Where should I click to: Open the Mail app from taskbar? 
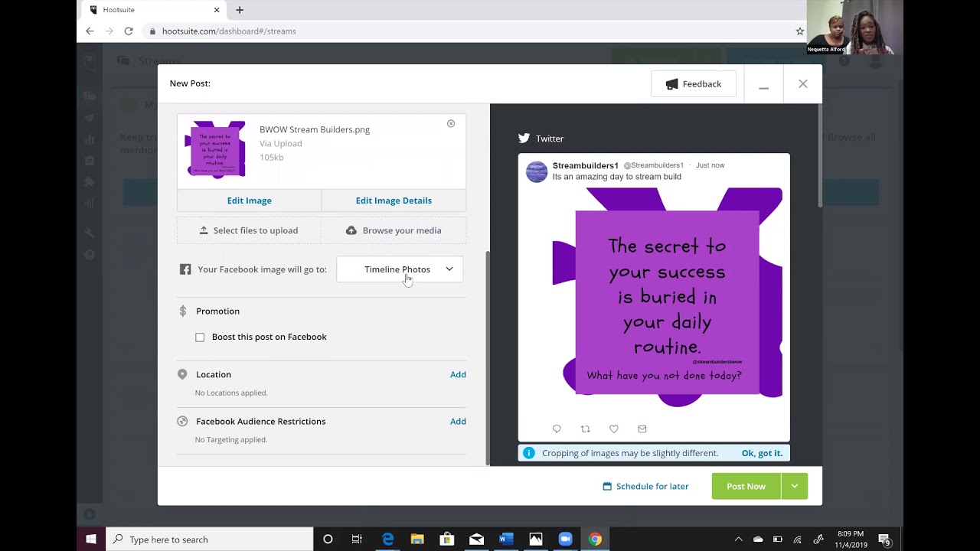pyautogui.click(x=476, y=540)
